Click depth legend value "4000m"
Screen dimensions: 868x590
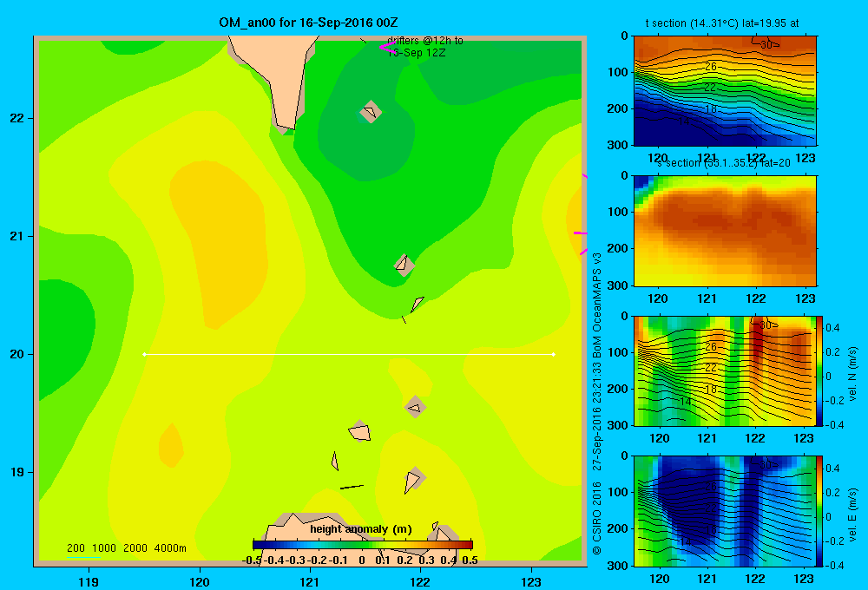point(170,548)
